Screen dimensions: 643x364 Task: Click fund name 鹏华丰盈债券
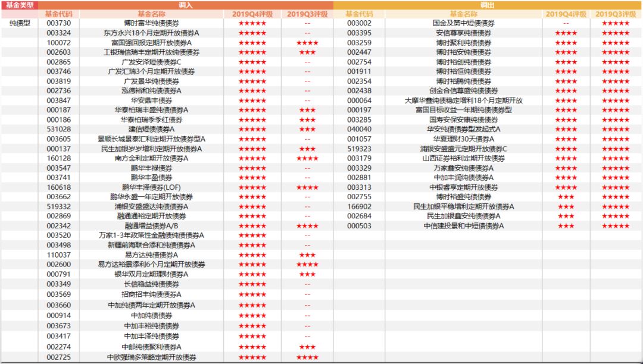[152, 178]
